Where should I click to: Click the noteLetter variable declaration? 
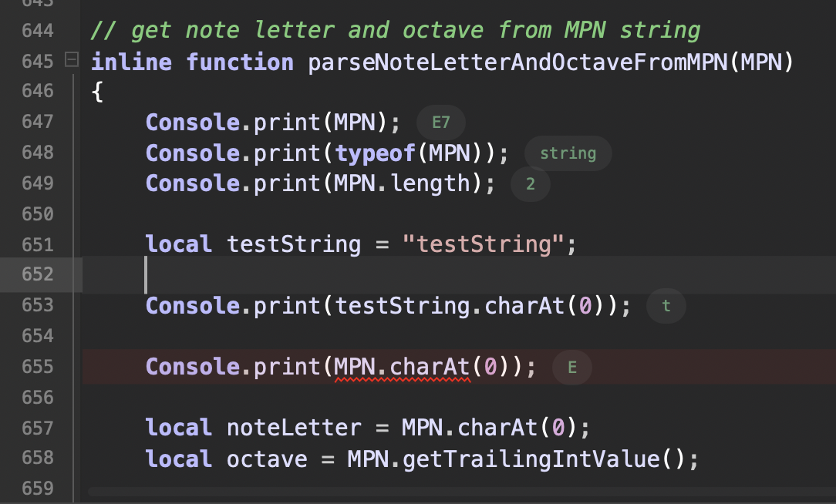coord(294,428)
